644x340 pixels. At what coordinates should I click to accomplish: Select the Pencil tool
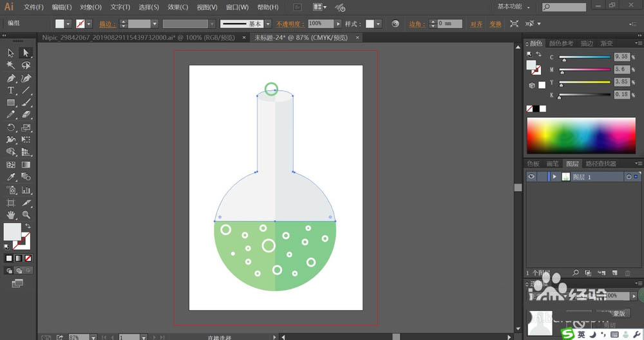pyautogui.click(x=11, y=115)
